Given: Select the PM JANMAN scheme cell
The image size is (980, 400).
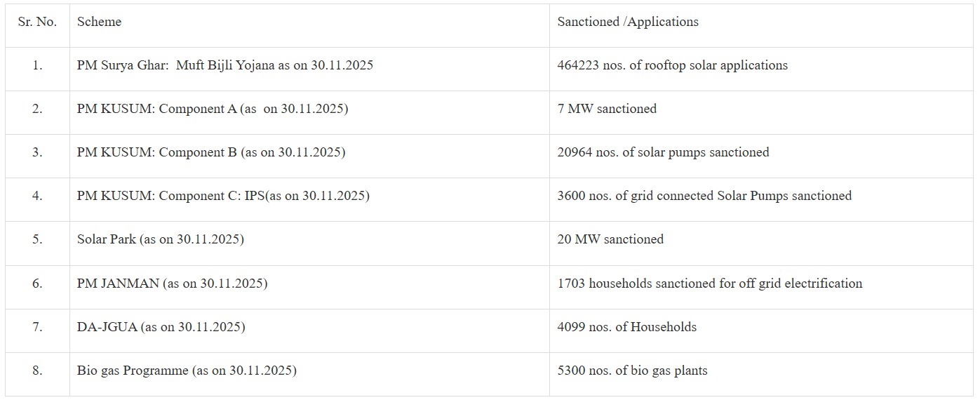Looking at the screenshot, I should tap(172, 284).
